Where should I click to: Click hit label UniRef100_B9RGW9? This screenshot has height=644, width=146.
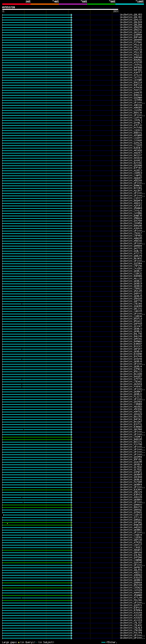tap(131, 58)
